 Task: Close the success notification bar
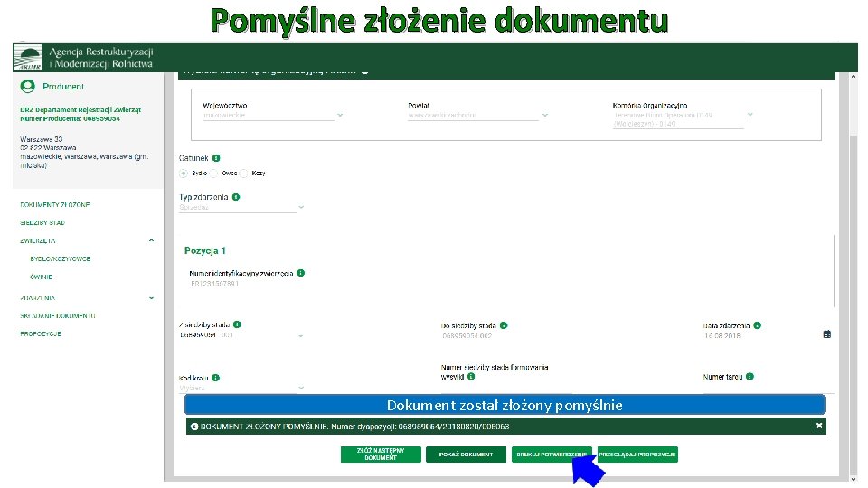coord(819,426)
